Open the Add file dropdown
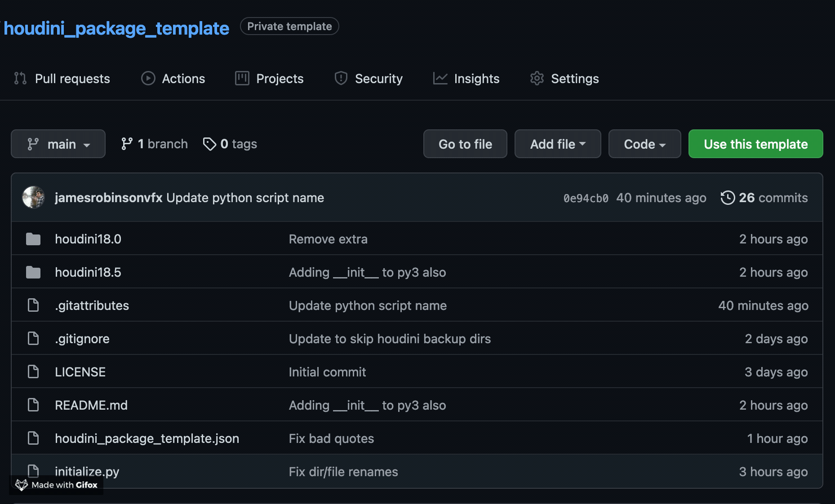The height and width of the screenshot is (504, 835). click(558, 144)
